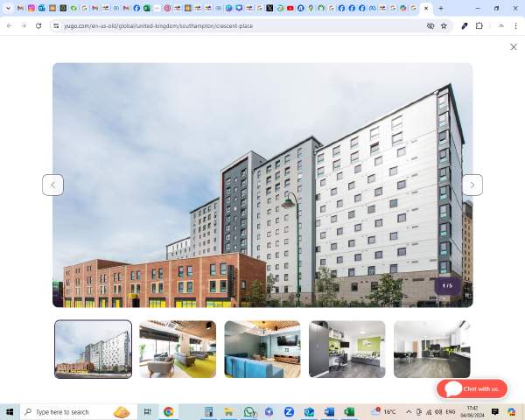
Task: Expand the tab search dropdown arrow
Action: [8, 8]
